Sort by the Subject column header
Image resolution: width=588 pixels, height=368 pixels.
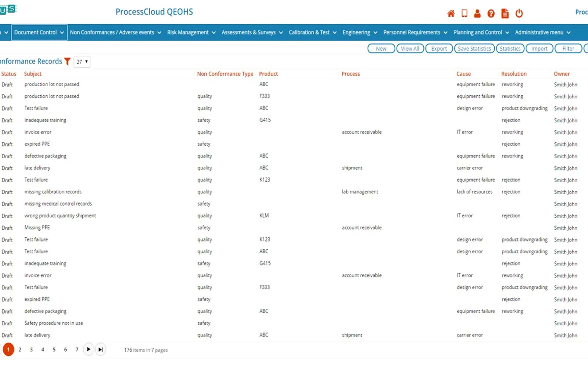point(33,74)
